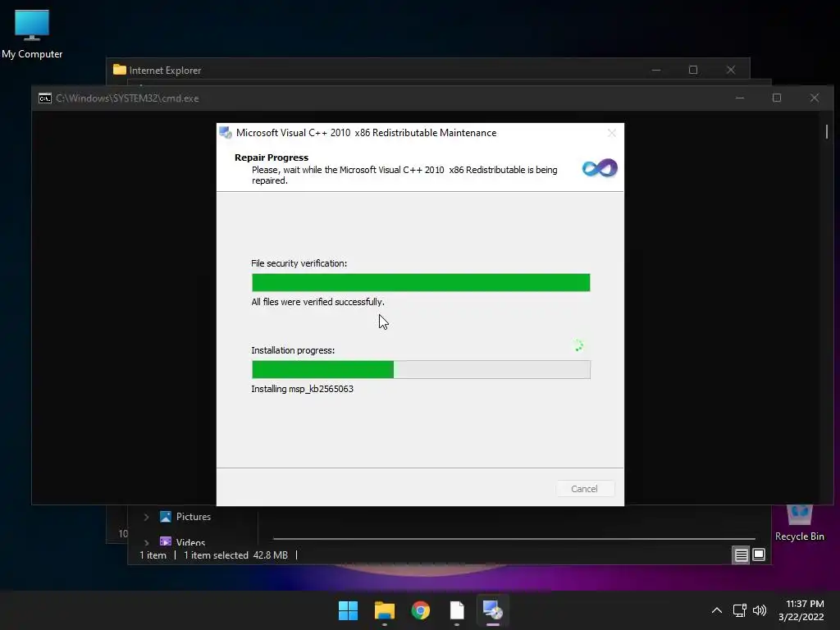The height and width of the screenshot is (630, 840).
Task: Open File Explorer from the taskbar
Action: 385,610
